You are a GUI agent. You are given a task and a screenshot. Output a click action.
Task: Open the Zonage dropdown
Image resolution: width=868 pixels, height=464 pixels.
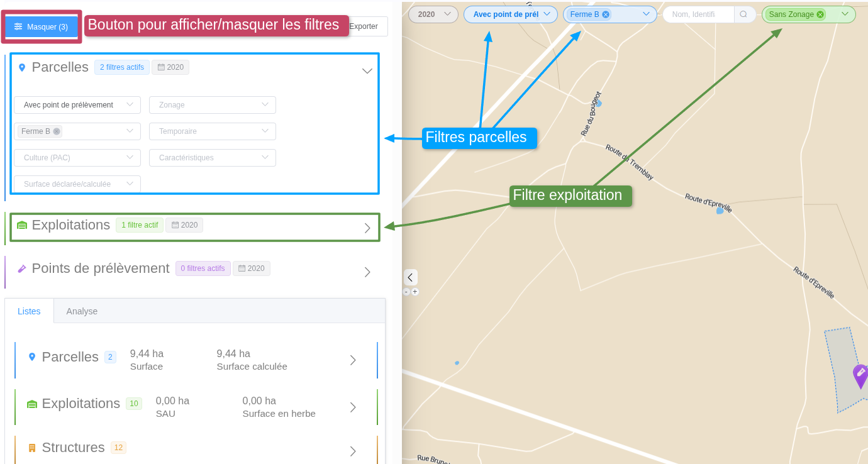point(212,105)
